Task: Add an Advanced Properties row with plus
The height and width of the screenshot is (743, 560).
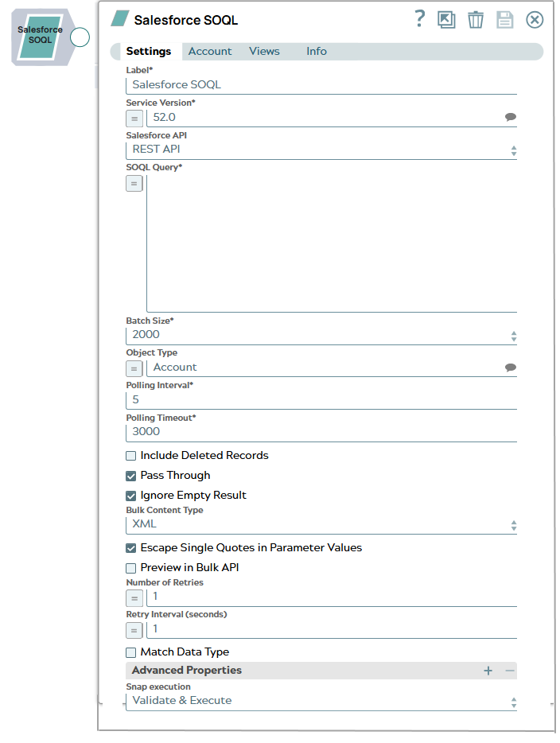Action: [488, 671]
